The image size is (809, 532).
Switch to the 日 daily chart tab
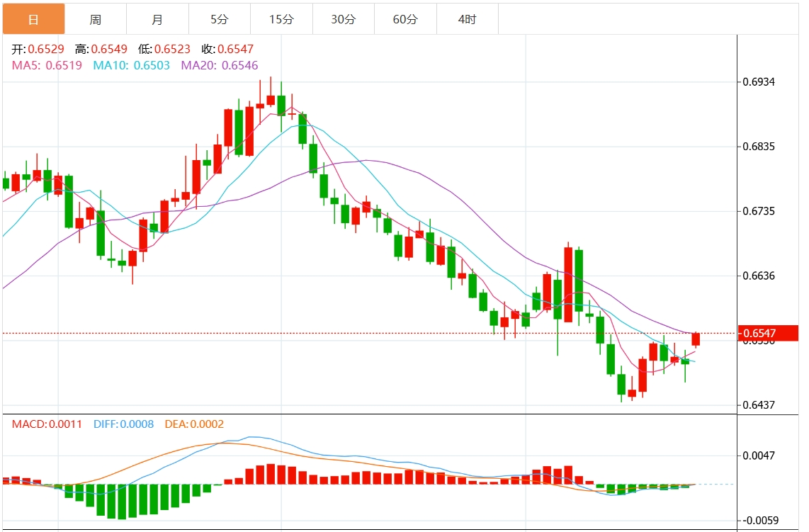[33, 19]
